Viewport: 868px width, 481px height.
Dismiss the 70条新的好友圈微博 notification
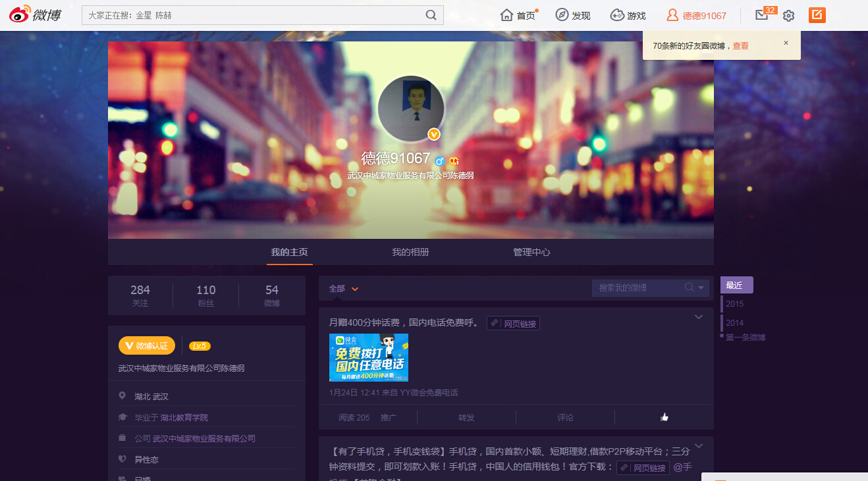786,43
